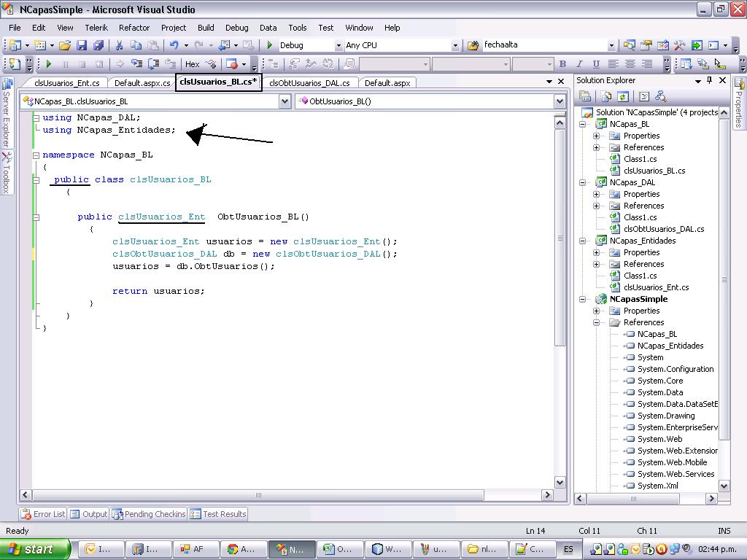Open the Any CPU platform dropdown
This screenshot has height=560, width=747.
(455, 44)
